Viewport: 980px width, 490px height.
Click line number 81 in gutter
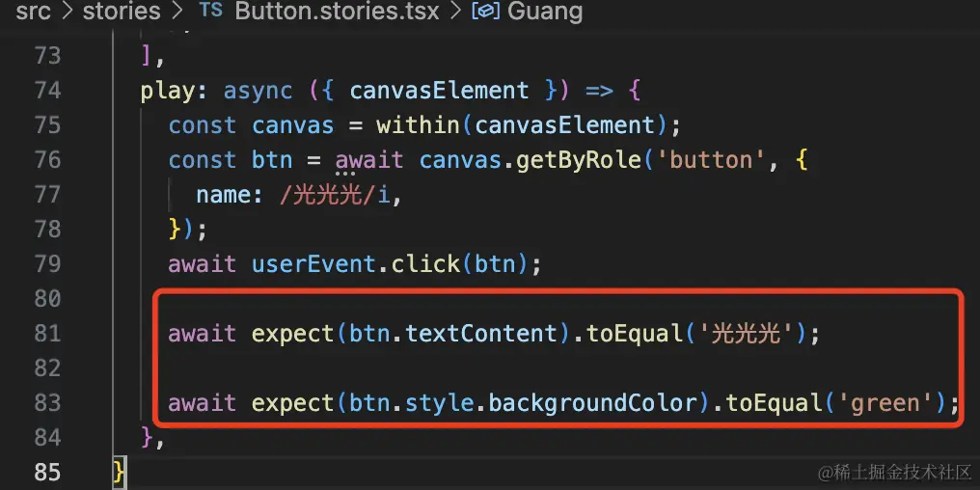coord(47,334)
